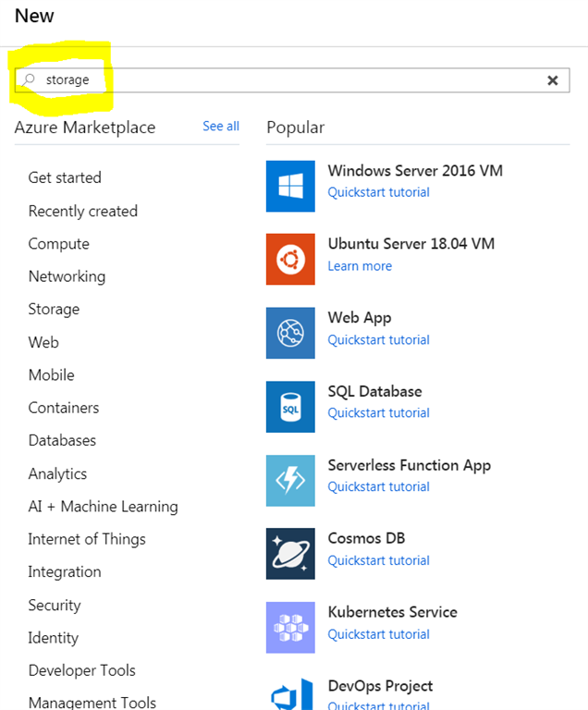Open the Integration category

[65, 572]
